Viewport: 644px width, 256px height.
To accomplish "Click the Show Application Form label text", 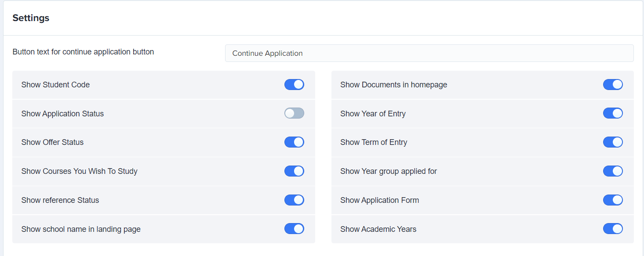I will coord(379,200).
